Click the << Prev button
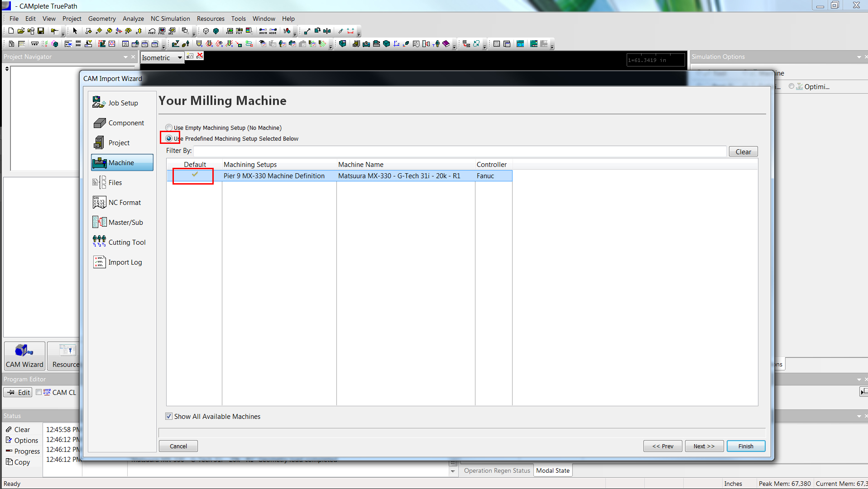This screenshot has width=868, height=489. click(x=662, y=446)
